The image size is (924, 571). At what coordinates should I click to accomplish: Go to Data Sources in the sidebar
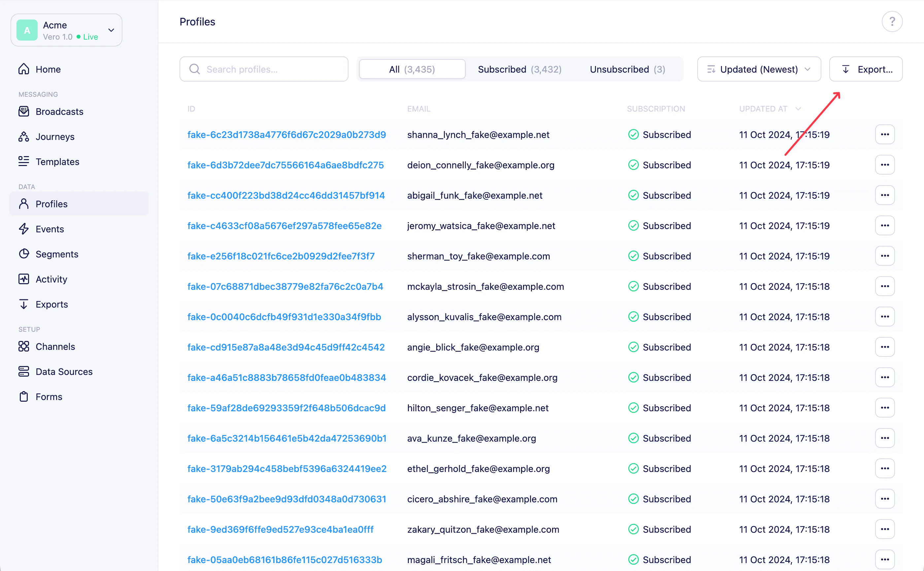click(x=79, y=372)
